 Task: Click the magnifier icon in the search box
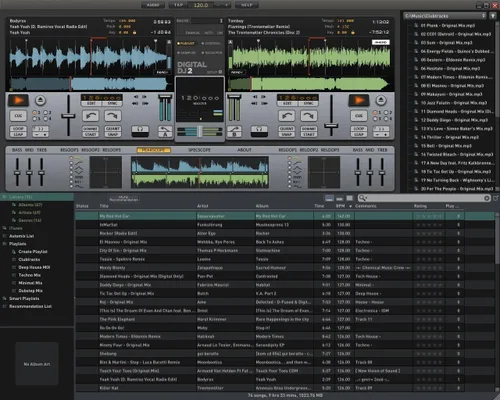point(363,198)
